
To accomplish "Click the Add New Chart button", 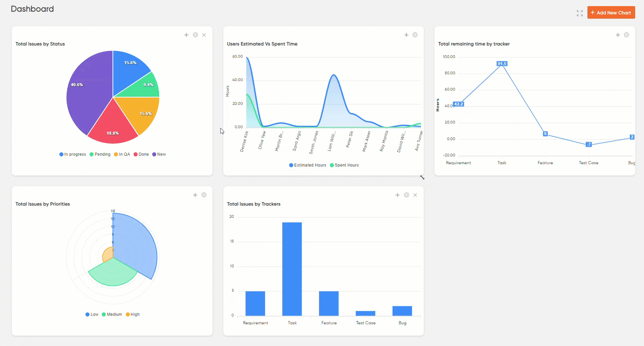I will coord(611,13).
